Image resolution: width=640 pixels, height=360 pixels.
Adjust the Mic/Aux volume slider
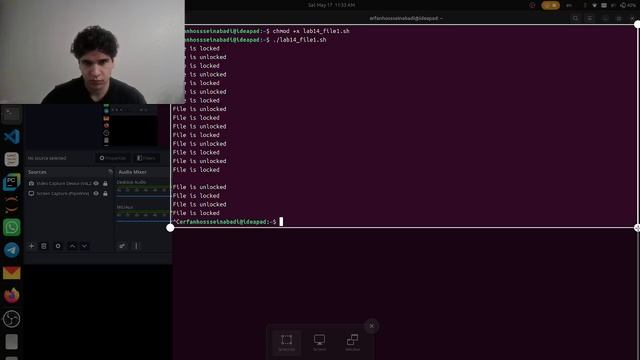pyautogui.click(x=143, y=221)
